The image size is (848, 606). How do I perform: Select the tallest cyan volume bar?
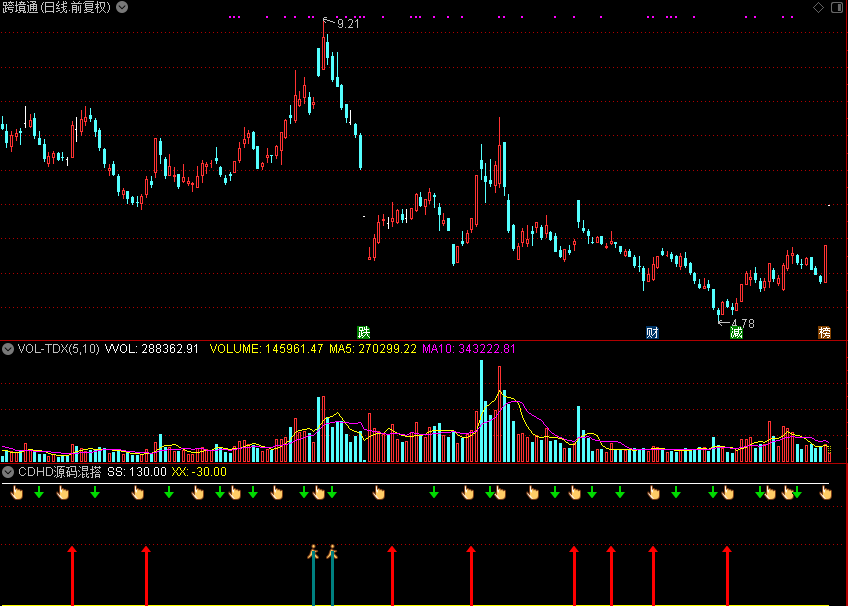(481, 411)
